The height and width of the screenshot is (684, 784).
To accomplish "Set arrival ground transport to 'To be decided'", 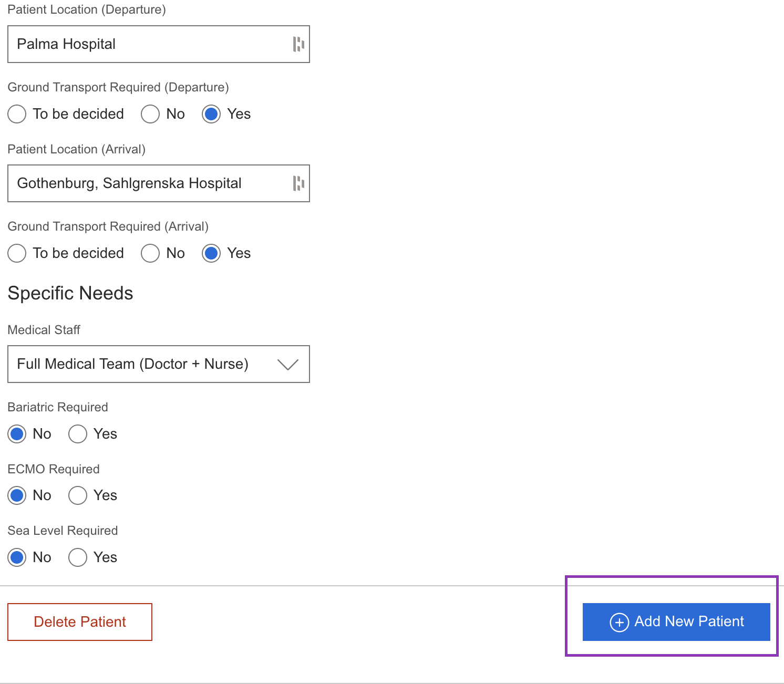I will [17, 253].
